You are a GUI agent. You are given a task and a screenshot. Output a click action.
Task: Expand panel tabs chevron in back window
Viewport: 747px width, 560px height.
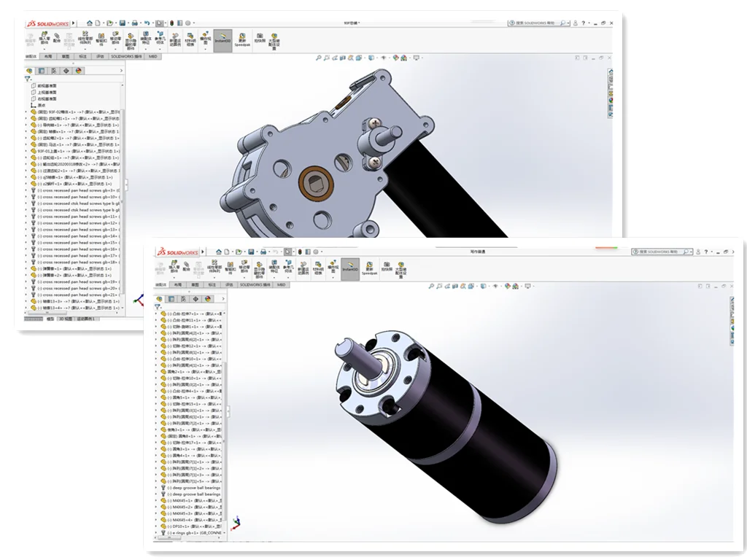click(121, 71)
